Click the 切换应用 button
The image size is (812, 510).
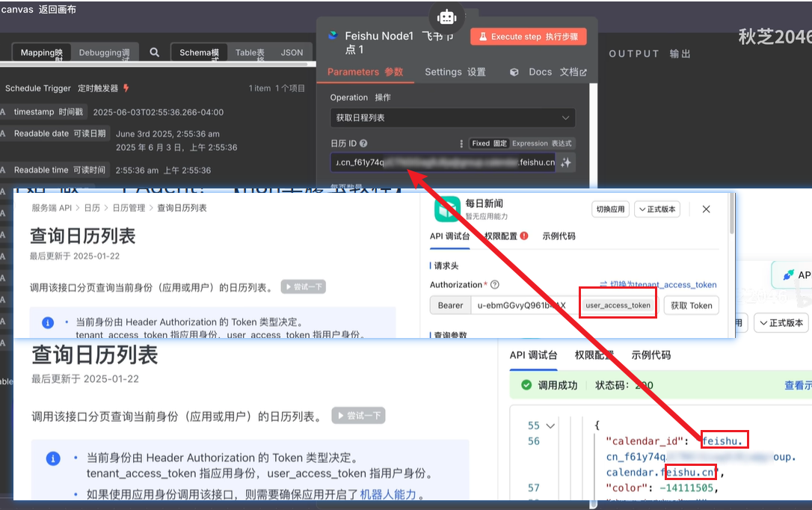click(x=611, y=209)
